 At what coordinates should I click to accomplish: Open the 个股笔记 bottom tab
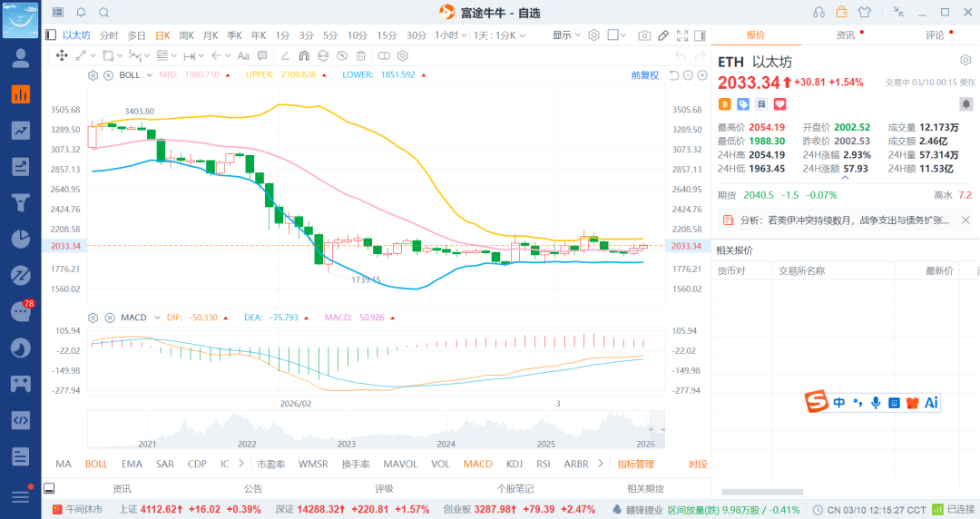coord(515,488)
